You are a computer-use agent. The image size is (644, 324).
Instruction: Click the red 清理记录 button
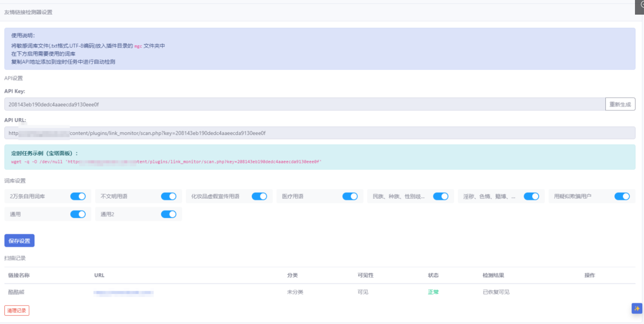[x=17, y=310]
